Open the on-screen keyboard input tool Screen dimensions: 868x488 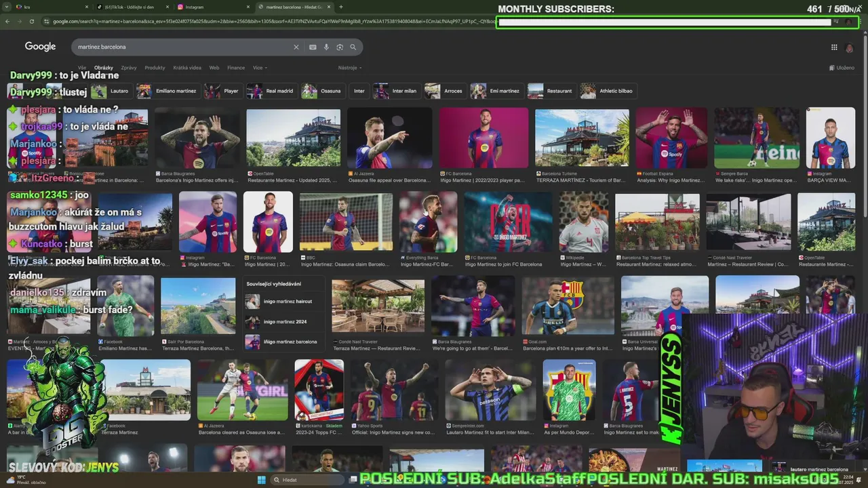click(x=313, y=47)
